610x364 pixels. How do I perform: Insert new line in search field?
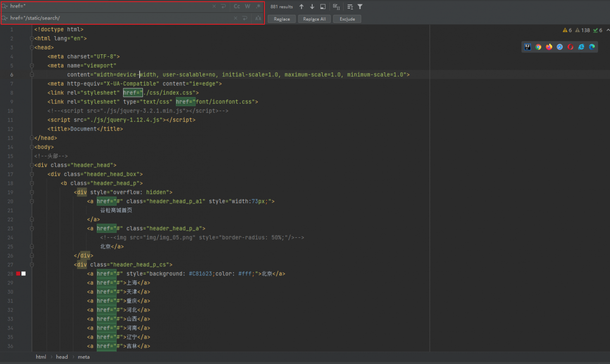click(223, 7)
